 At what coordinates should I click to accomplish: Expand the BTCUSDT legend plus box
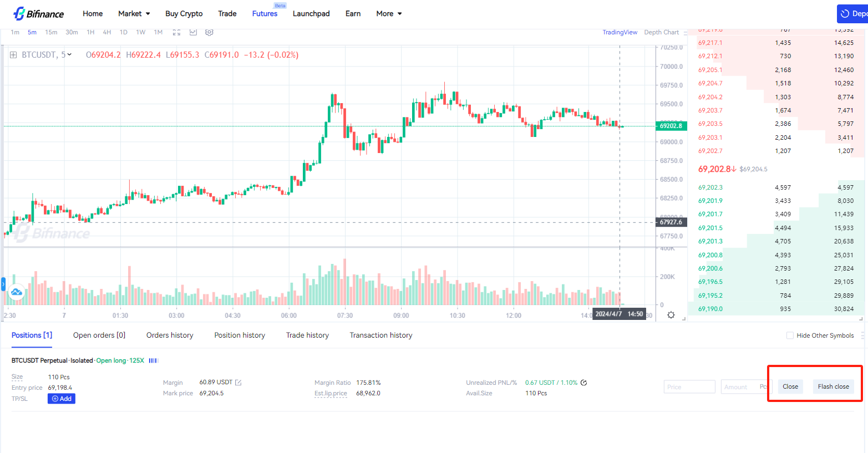pos(13,55)
